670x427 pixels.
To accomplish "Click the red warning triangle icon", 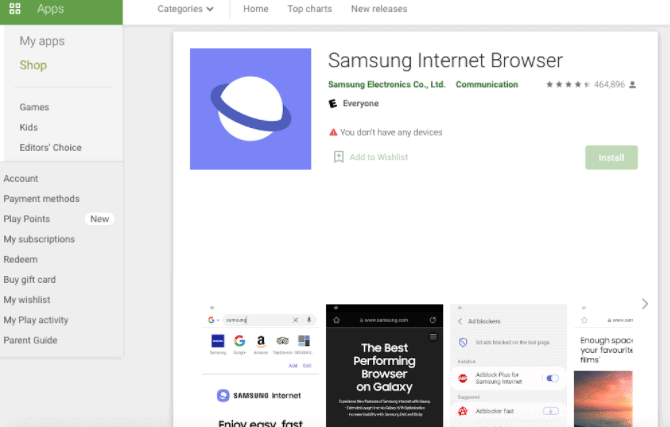I will coord(333,132).
